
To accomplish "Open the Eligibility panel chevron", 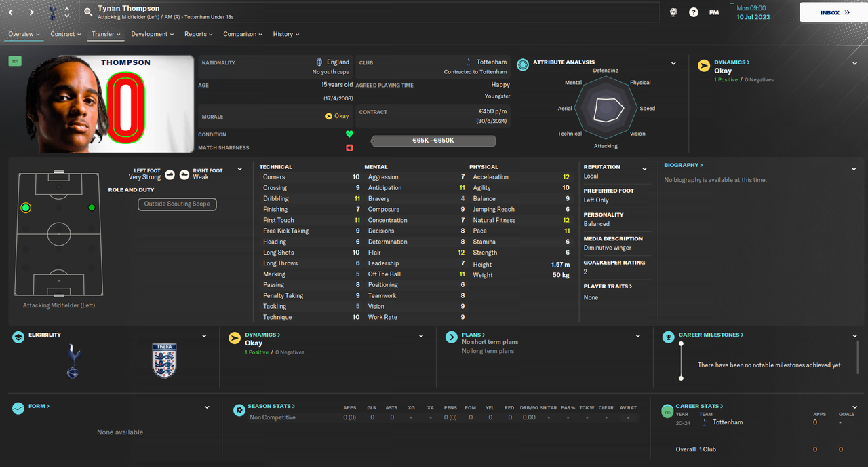I will click(204, 336).
